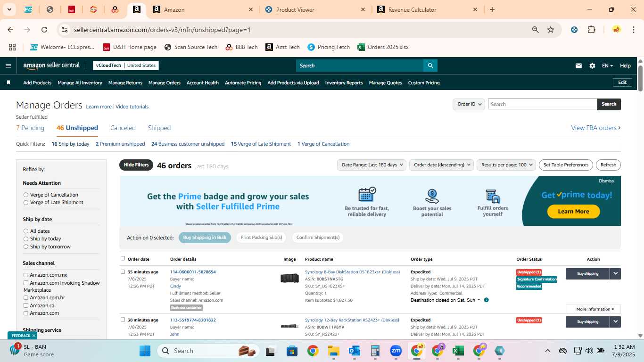This screenshot has height=362, width=644.
Task: Click the info icon beside Destination closed
Action: tap(486, 300)
